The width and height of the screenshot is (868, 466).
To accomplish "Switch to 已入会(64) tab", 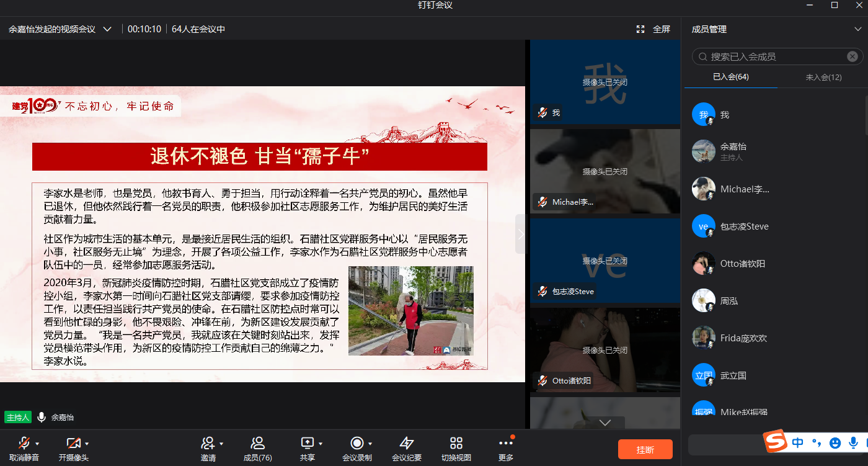I will click(x=730, y=77).
